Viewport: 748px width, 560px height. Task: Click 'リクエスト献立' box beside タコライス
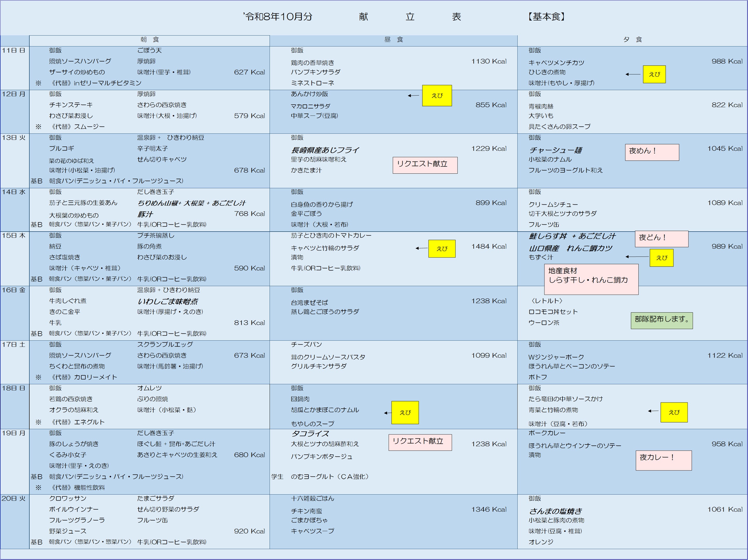click(x=420, y=442)
